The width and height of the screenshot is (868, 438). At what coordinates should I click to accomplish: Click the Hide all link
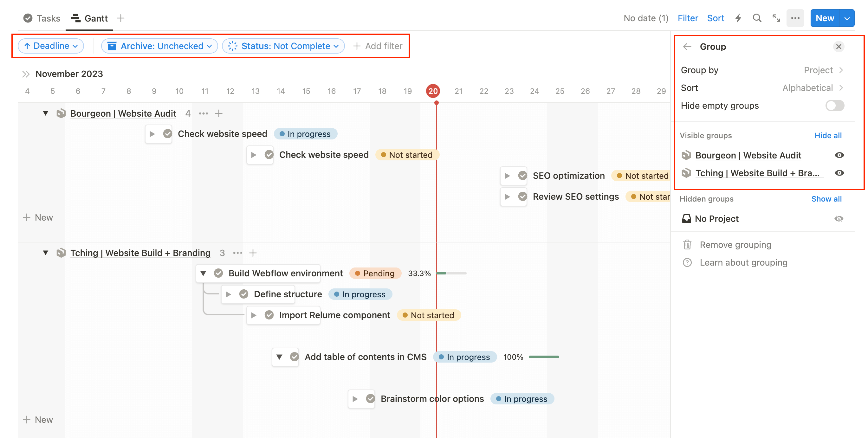[828, 135]
